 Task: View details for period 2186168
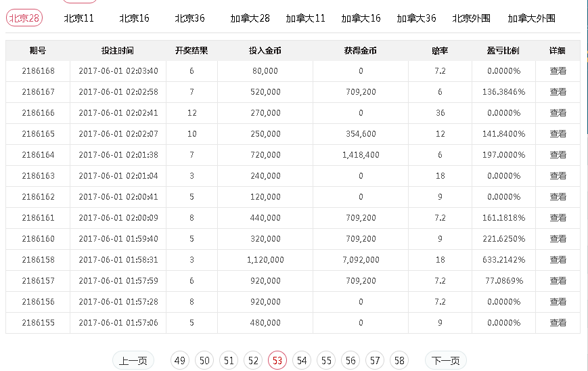558,71
